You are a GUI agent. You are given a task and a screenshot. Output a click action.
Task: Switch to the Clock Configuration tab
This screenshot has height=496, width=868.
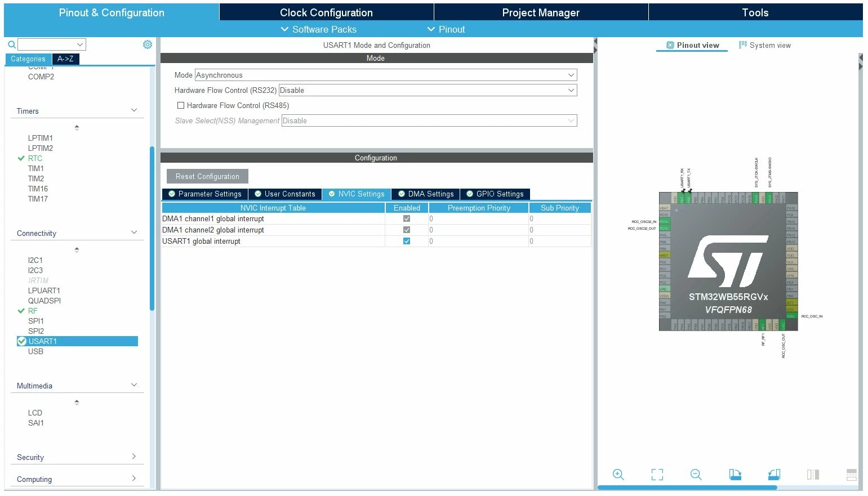(x=326, y=12)
